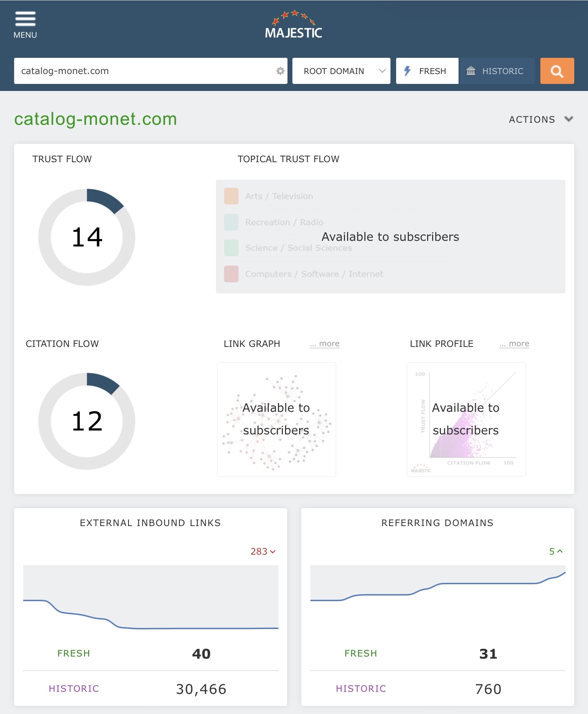588x714 pixels.
Task: Click the Arts / Television color swatch
Action: pyautogui.click(x=231, y=196)
